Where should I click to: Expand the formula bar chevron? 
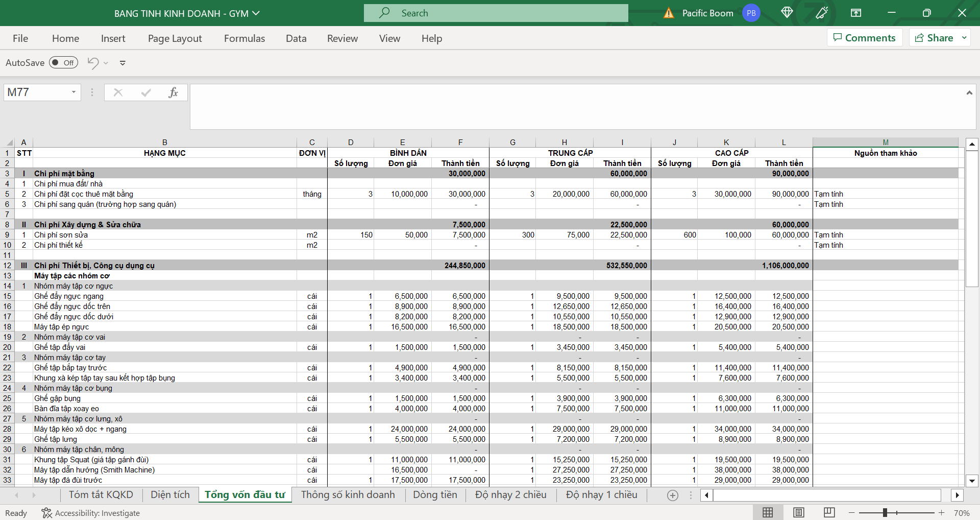pos(969,92)
